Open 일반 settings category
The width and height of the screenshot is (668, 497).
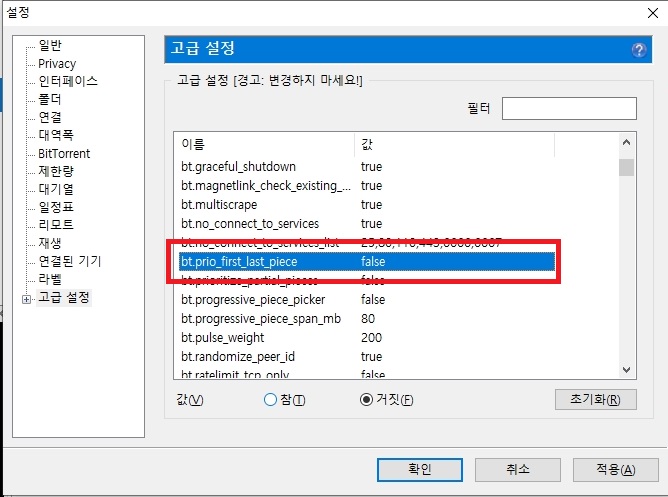50,45
